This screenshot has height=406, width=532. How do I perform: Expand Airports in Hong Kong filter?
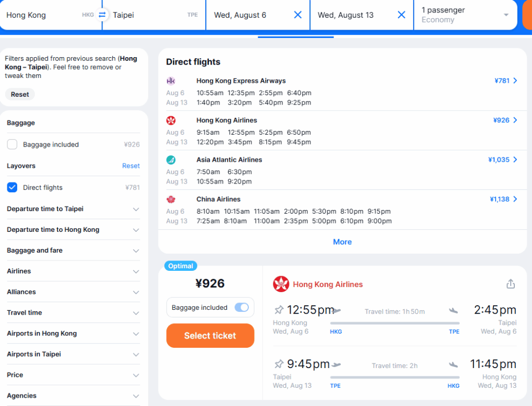click(x=73, y=333)
